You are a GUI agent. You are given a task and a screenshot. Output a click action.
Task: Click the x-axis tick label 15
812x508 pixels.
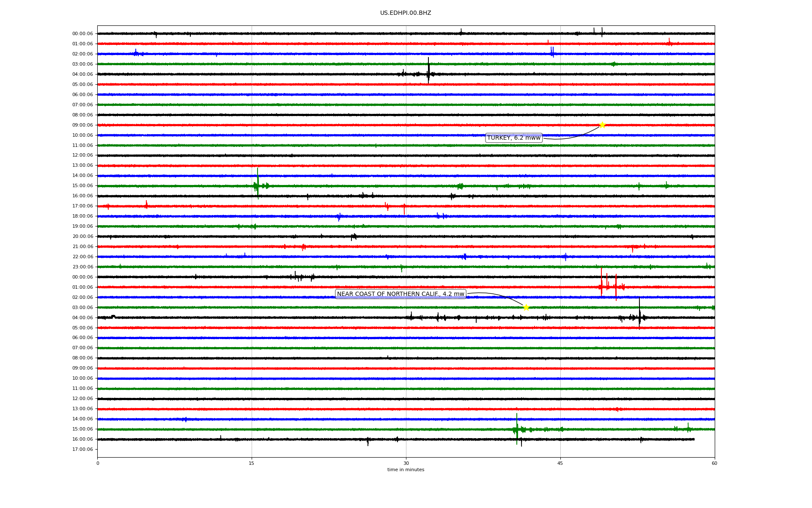coord(252,463)
